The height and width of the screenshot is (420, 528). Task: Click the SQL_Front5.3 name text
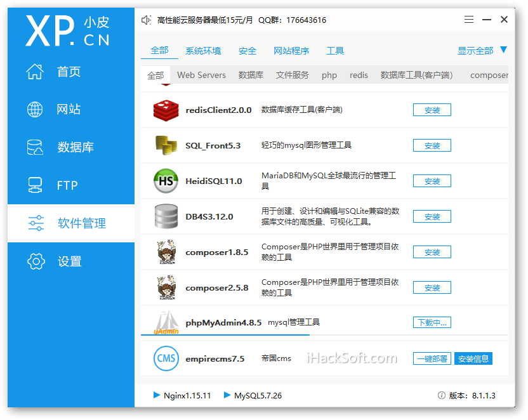pos(213,146)
